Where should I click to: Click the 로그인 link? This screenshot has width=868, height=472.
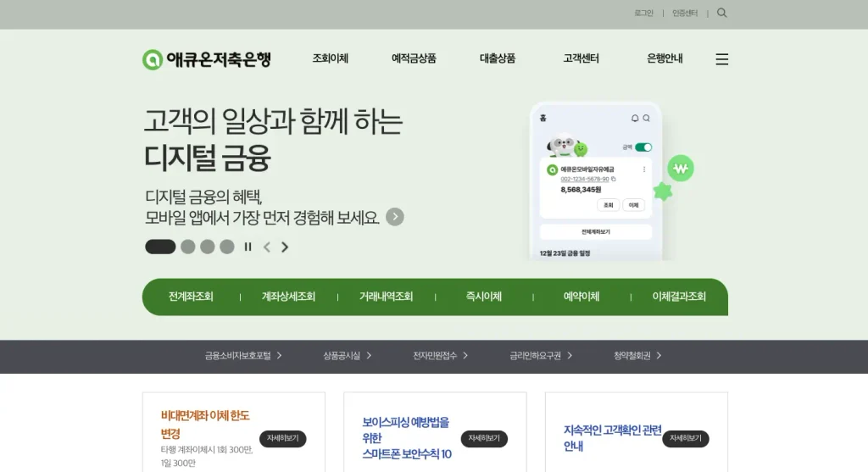[x=644, y=13]
